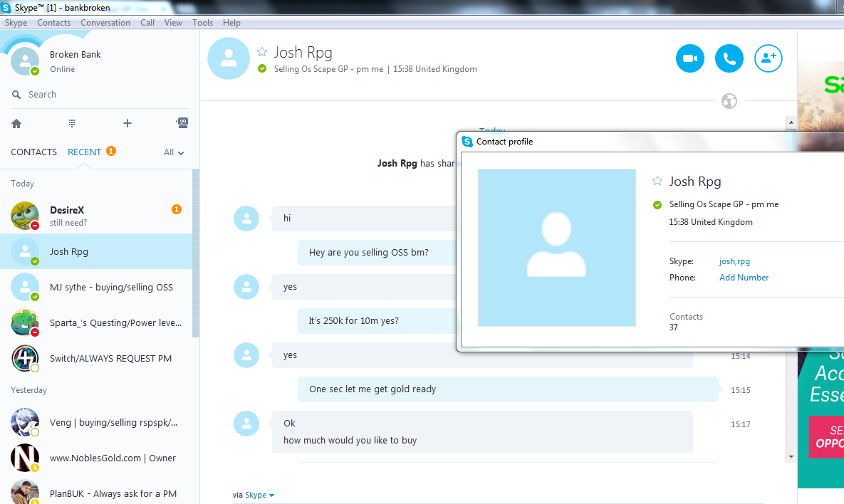Expand the via Skype dropdown
The width and height of the screenshot is (844, 504).
[x=259, y=495]
